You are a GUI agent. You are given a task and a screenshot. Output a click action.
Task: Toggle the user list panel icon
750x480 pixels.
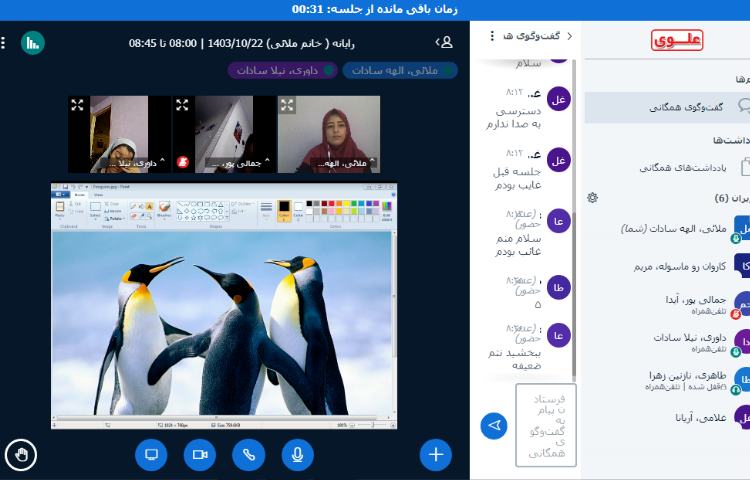pyautogui.click(x=444, y=43)
